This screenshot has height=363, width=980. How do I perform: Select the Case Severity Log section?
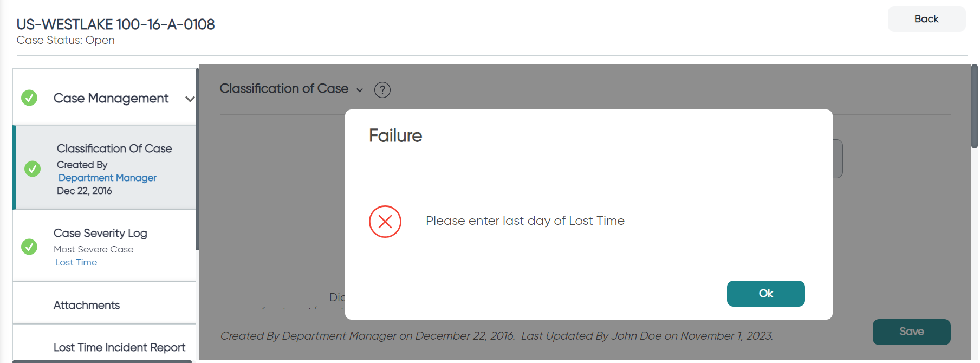[x=104, y=247]
